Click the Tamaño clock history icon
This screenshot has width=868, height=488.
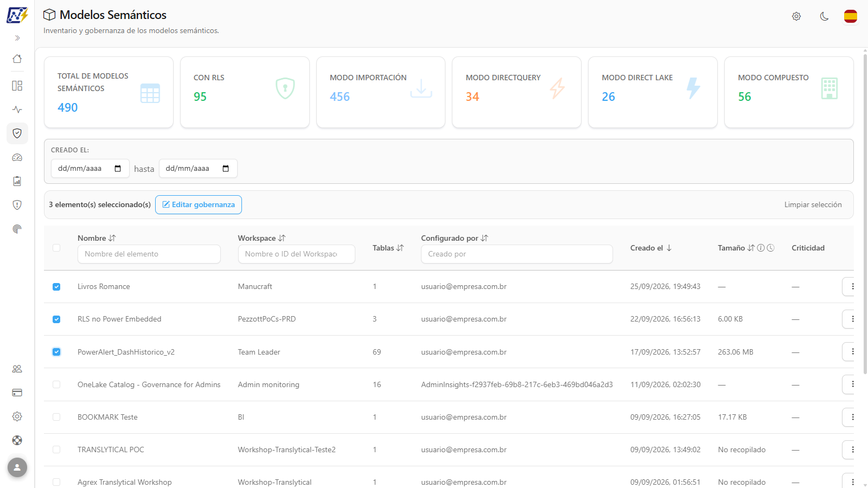pyautogui.click(x=770, y=248)
